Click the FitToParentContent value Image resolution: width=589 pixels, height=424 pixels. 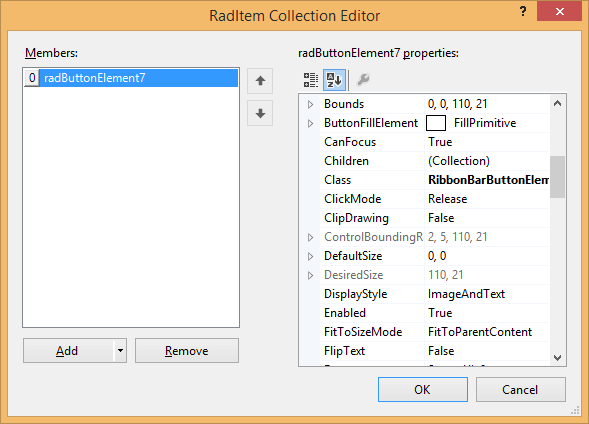480,332
